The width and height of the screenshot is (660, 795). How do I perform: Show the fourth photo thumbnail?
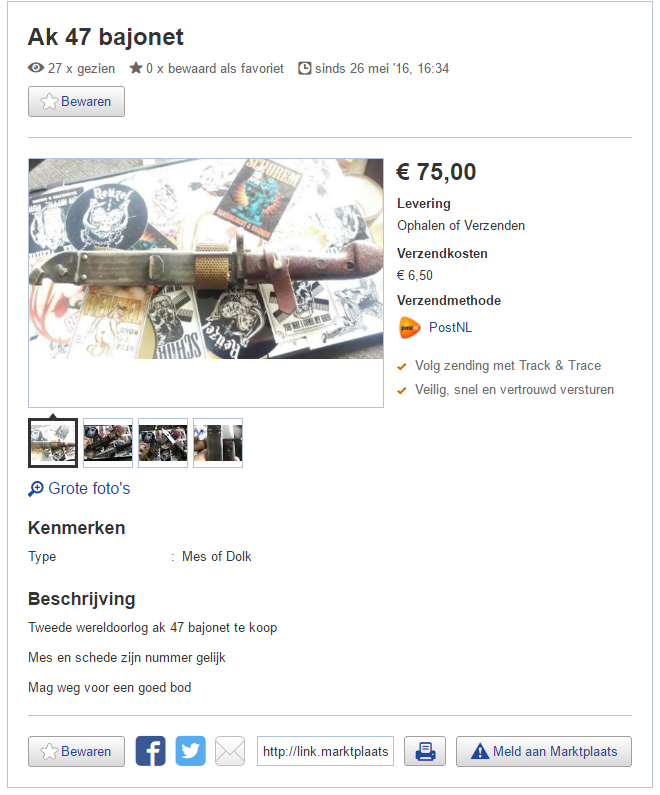tap(218, 443)
